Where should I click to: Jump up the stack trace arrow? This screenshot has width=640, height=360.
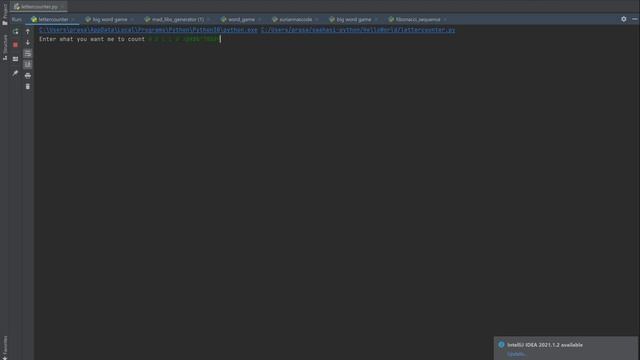click(x=28, y=32)
